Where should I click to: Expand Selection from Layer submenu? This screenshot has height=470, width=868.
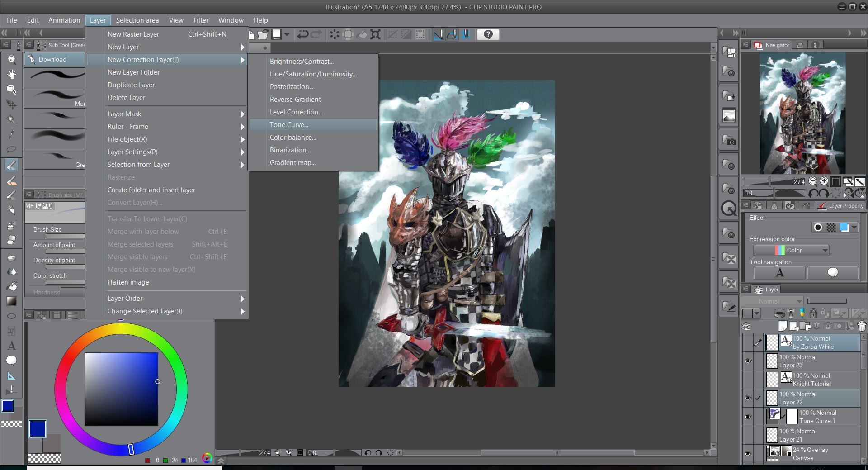click(167, 165)
